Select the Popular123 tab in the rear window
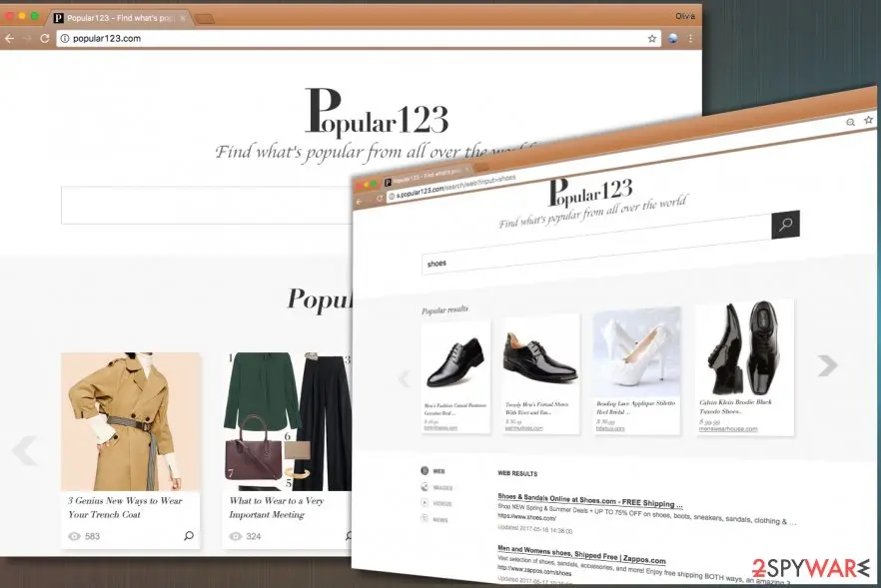Screen dimensions: 881x588 (x=120, y=18)
